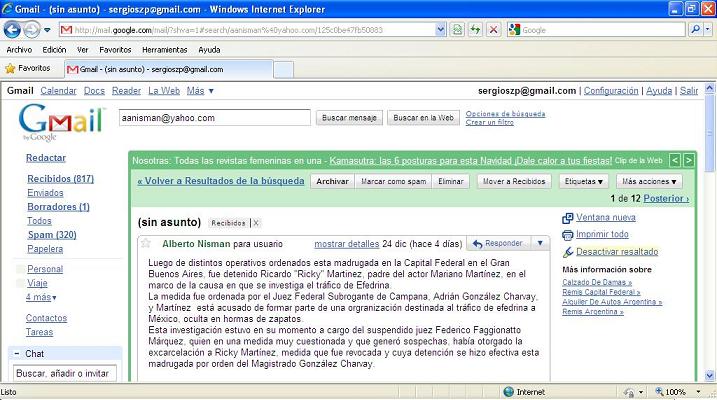Click the Buscar en la Web button
717x400 pixels.
423,118
